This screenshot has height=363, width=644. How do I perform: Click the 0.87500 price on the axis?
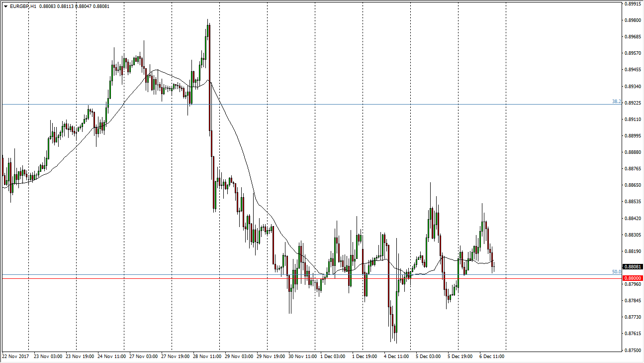coord(632,350)
